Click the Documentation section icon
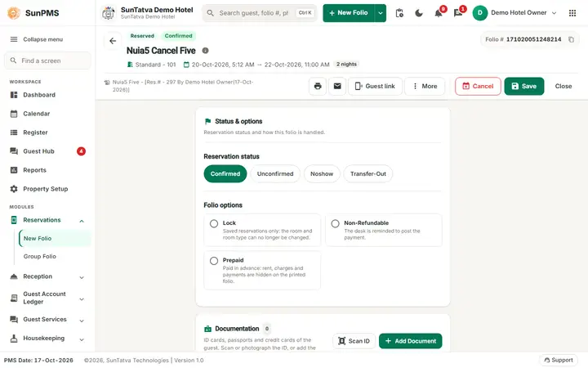588x368 pixels. [207, 329]
